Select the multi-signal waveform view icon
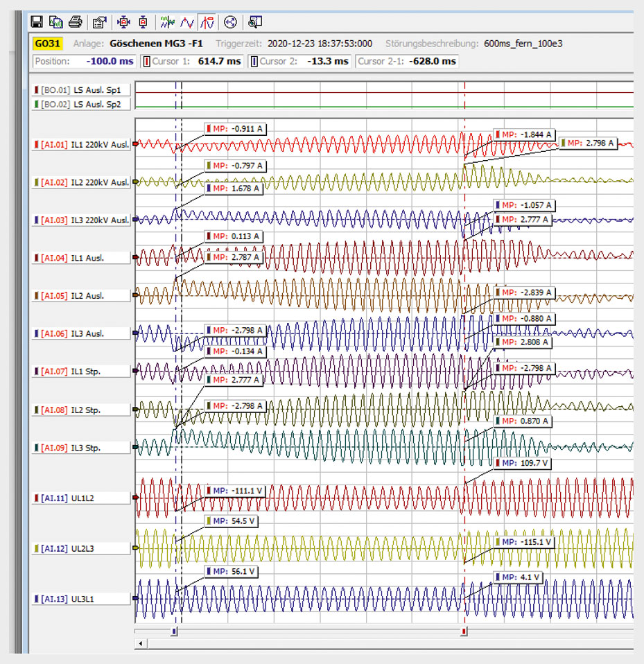The height and width of the screenshot is (664, 644). click(x=168, y=22)
